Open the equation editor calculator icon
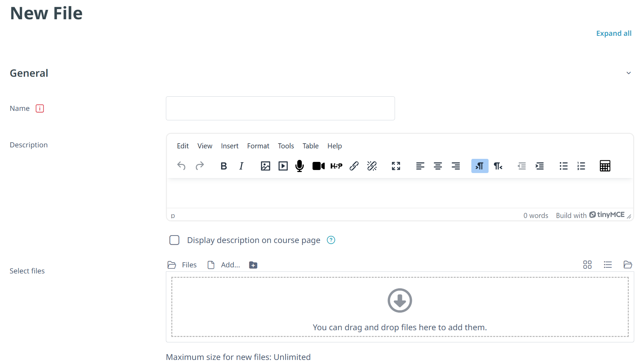This screenshot has width=644, height=364. click(605, 166)
